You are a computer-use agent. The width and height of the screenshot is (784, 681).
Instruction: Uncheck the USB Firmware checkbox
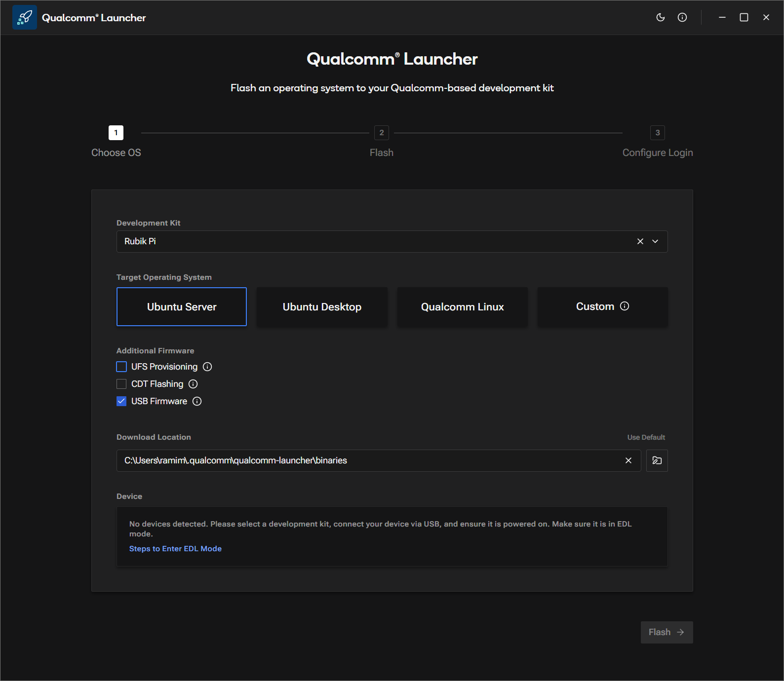[x=121, y=401]
